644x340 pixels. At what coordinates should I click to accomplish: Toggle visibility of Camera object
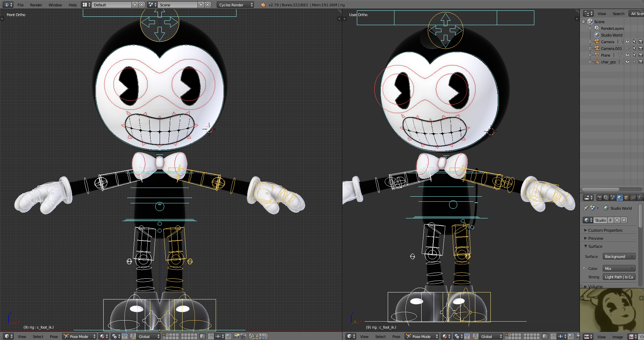tap(628, 42)
